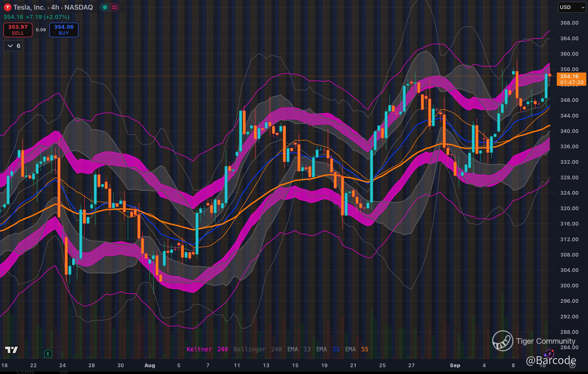Click the Tesla logo icon
Screen dimensions: 588x374
(7, 7)
